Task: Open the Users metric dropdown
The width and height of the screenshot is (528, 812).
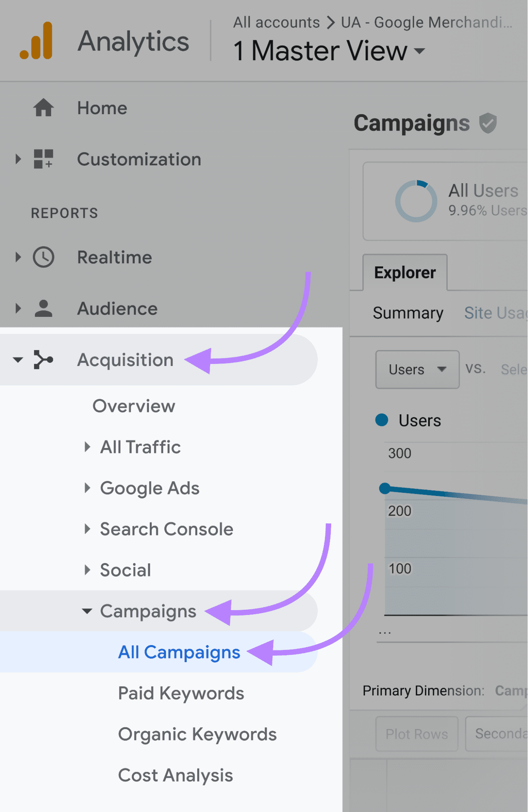Action: (417, 369)
